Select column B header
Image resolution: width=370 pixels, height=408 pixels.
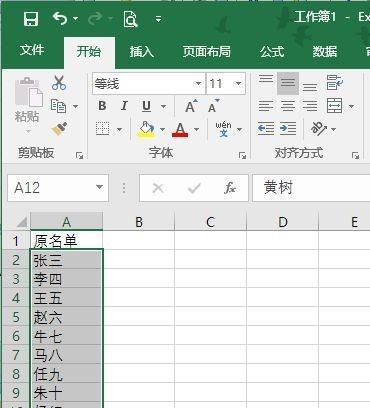click(x=139, y=222)
